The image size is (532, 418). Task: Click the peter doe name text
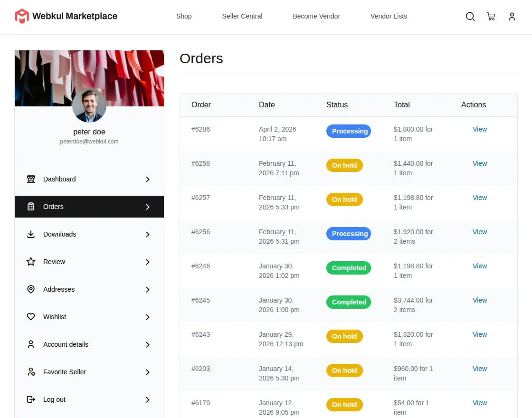pos(89,132)
